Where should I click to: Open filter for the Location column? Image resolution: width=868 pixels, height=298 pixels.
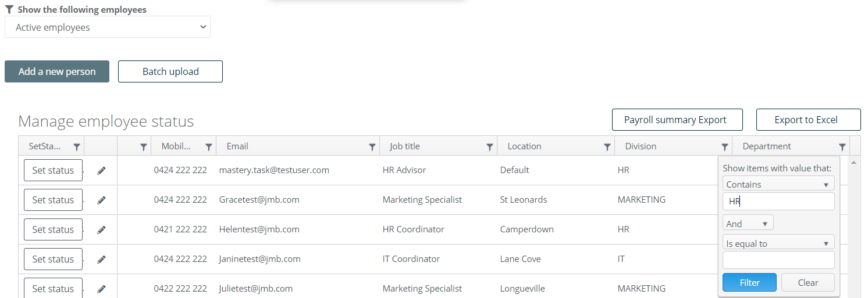(x=607, y=147)
